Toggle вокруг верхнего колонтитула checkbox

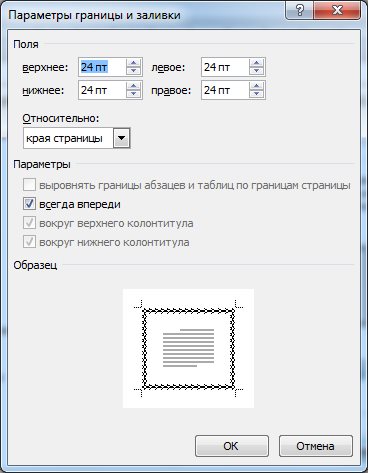29,223
